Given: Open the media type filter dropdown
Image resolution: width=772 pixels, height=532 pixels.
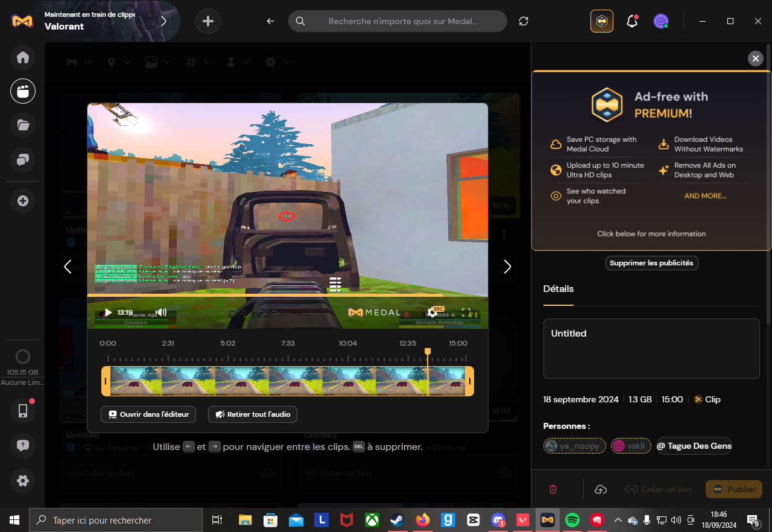Looking at the screenshot, I should [x=157, y=62].
